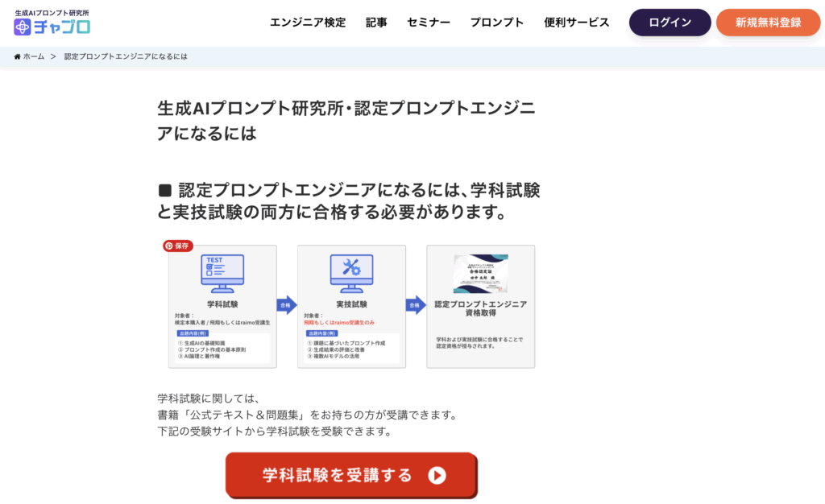The image size is (825, 504).
Task: Click 認定プロンプトエンジニア資格取得 card title
Action: pos(481,308)
